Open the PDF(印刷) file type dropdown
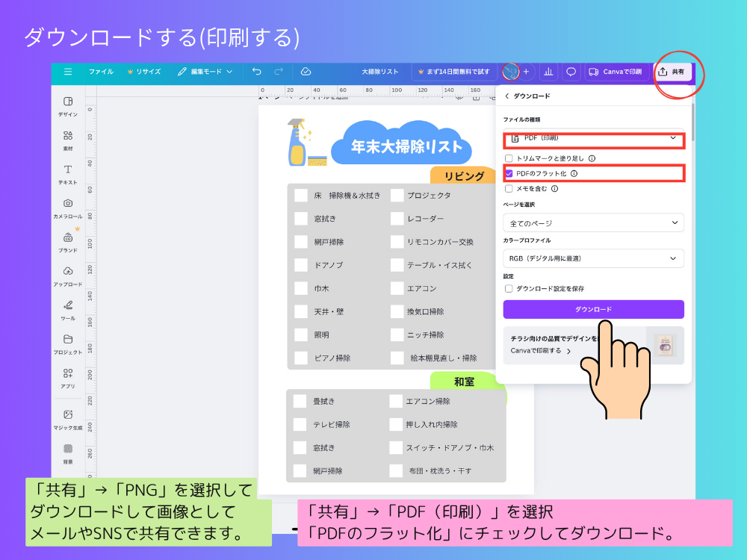747x560 pixels. pyautogui.click(x=593, y=138)
